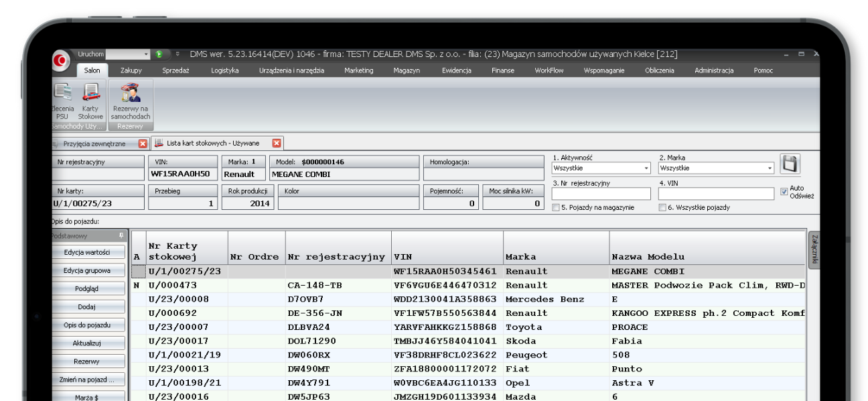Image resolution: width=868 pixels, height=401 pixels.
Task: Select the Toyota PROACE row
Action: tap(469, 327)
